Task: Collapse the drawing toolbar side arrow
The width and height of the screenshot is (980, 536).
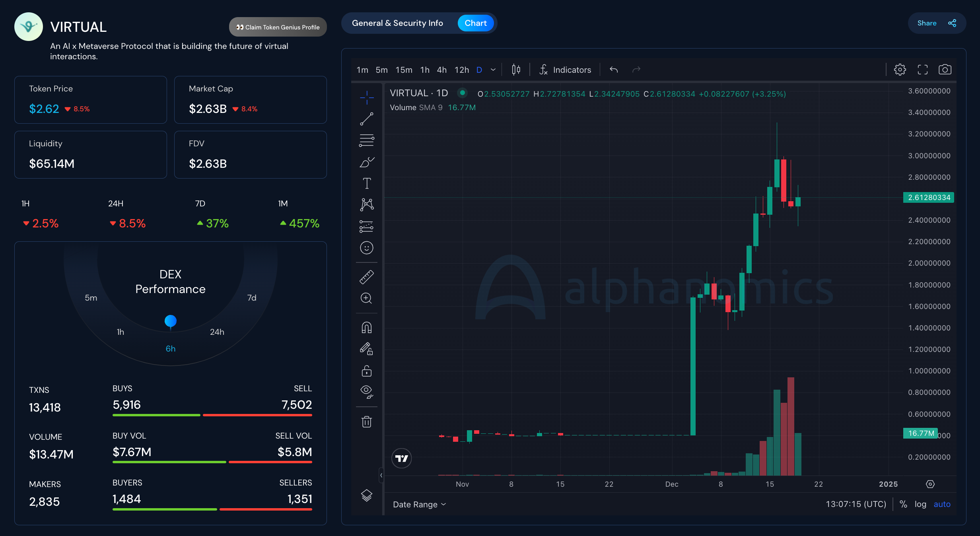Action: pos(381,475)
